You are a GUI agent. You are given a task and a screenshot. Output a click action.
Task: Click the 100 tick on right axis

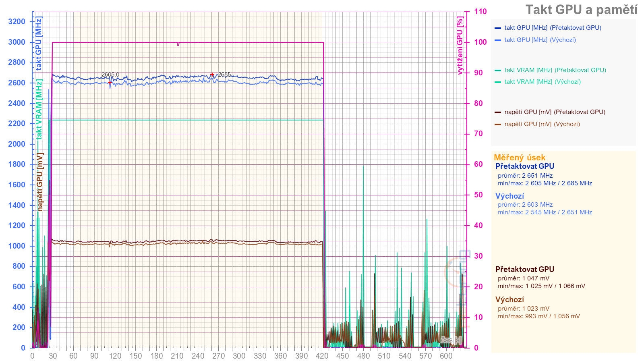click(480, 42)
